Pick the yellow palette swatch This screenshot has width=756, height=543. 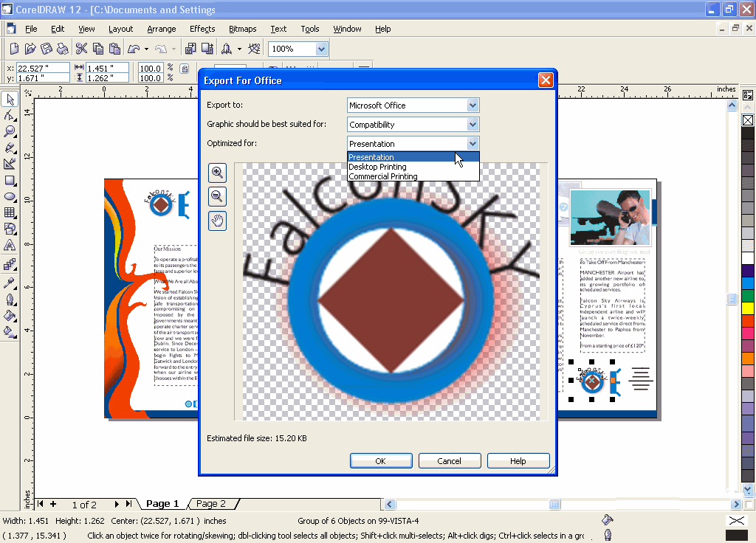click(x=748, y=308)
